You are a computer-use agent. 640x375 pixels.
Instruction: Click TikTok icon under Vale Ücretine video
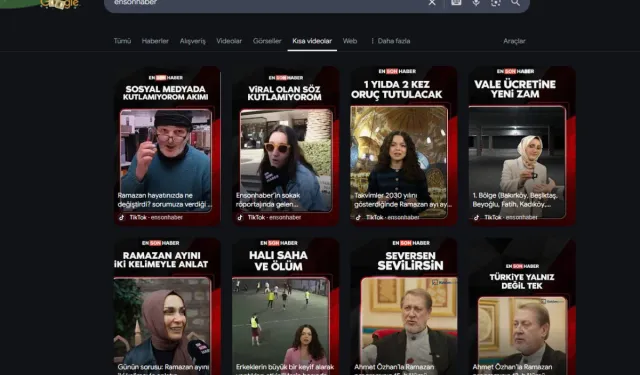click(x=476, y=217)
